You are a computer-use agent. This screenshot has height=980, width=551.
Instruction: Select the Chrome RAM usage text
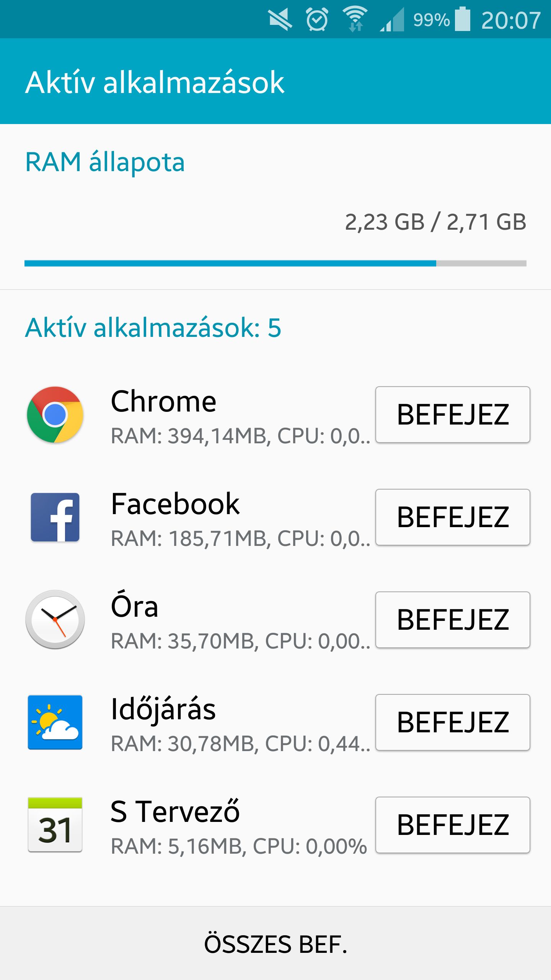(240, 436)
